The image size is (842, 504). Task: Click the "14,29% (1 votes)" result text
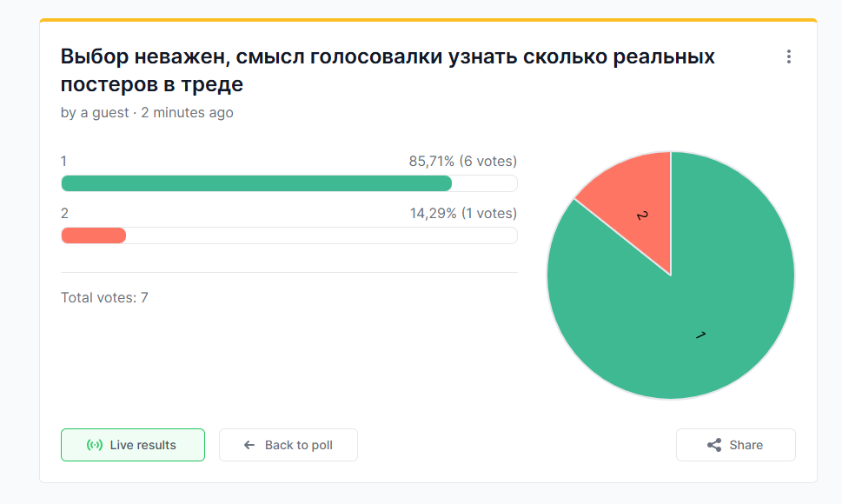463,213
